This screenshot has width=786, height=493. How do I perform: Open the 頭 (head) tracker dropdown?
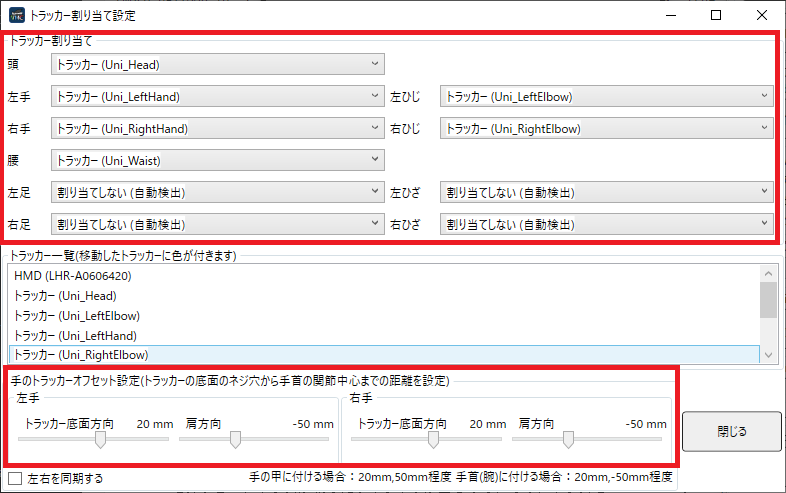[x=217, y=65]
